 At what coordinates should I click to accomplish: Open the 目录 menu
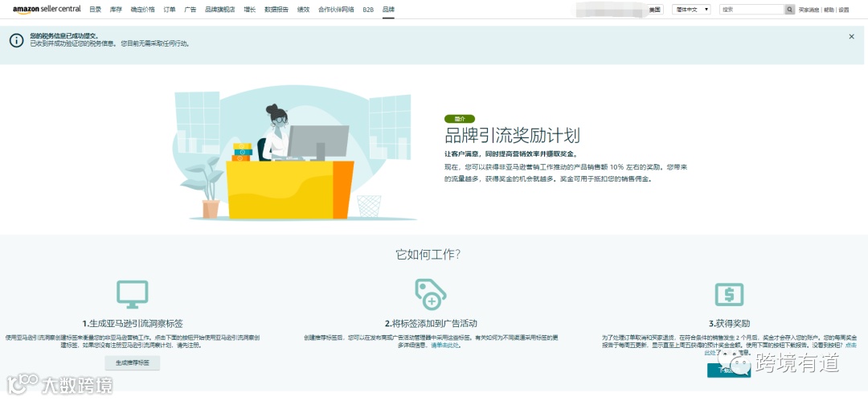[x=95, y=10]
